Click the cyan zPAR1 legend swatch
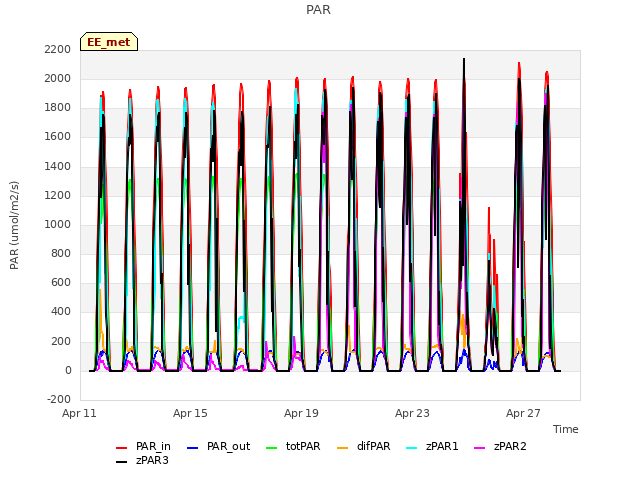Screen dimensions: 640x480 pos(412,448)
